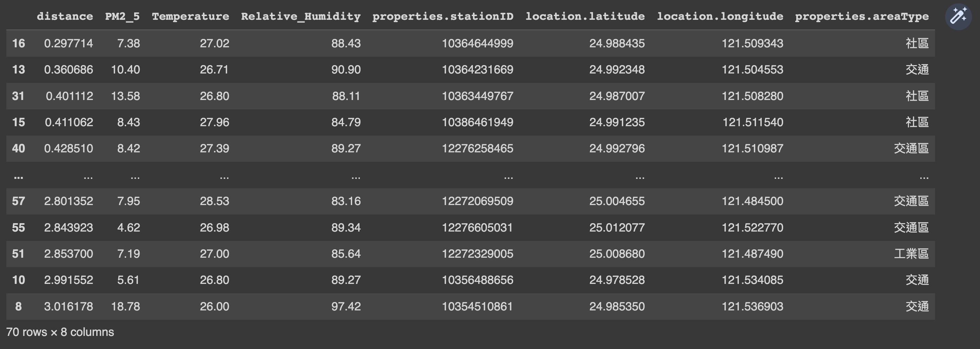Click station ID 10364644999
This screenshot has height=349, width=980.
point(478,43)
